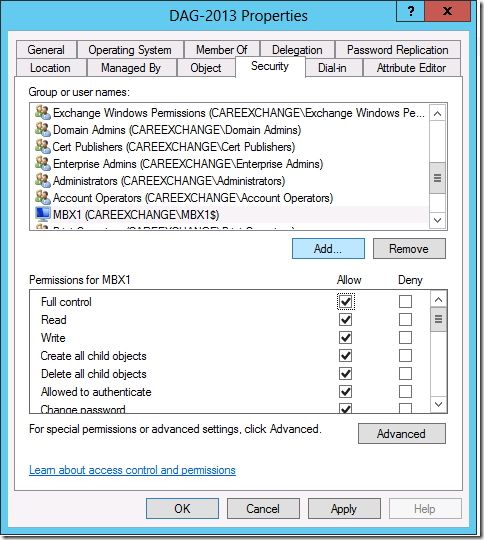Click the Exchange Windows Permissions group icon
484x540 pixels.
(43, 113)
